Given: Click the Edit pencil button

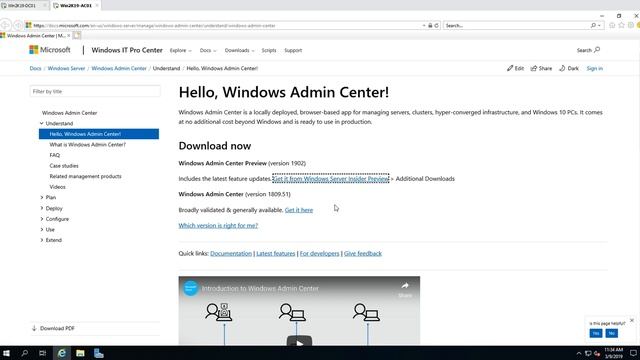Looking at the screenshot, I should pyautogui.click(x=516, y=68).
